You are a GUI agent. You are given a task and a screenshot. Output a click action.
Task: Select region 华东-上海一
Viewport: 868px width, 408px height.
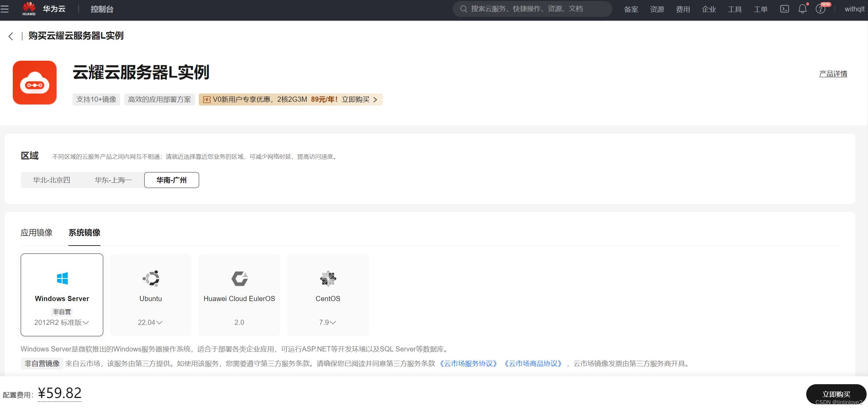pos(113,180)
